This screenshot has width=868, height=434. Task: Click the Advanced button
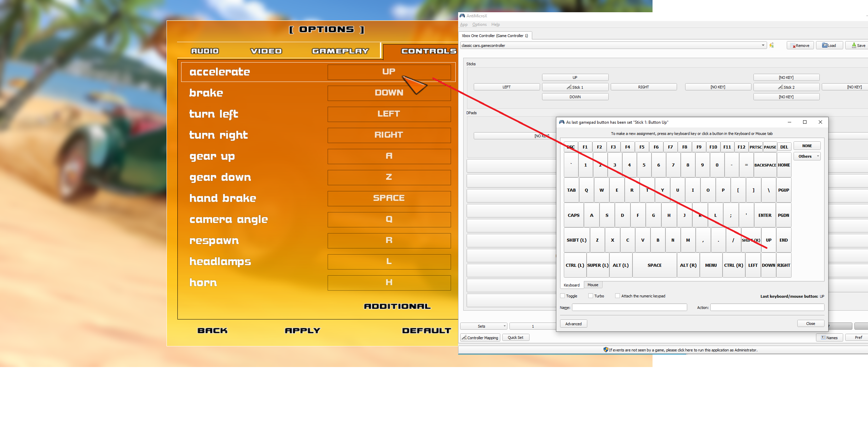pos(573,324)
